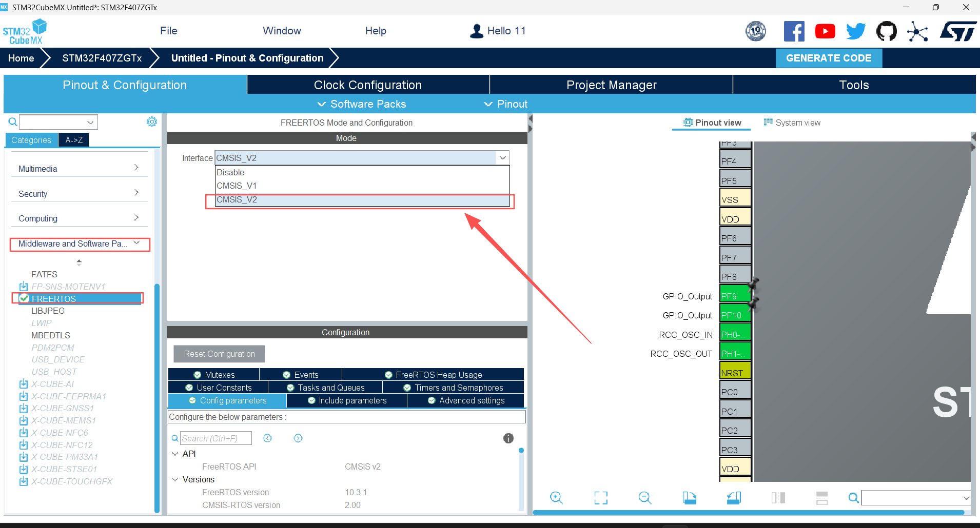The height and width of the screenshot is (528, 980).
Task: Open the category settings gear icon
Action: coord(152,121)
